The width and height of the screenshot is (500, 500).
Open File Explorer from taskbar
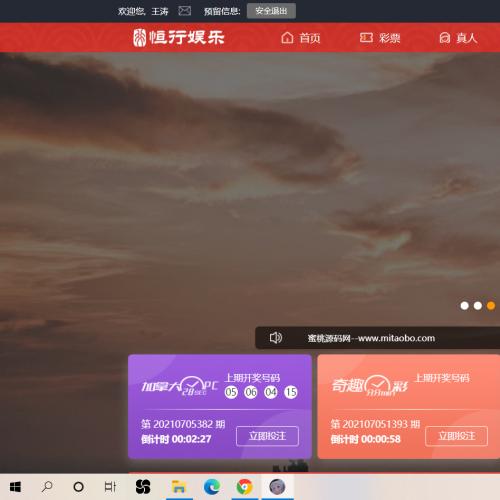[179, 487]
